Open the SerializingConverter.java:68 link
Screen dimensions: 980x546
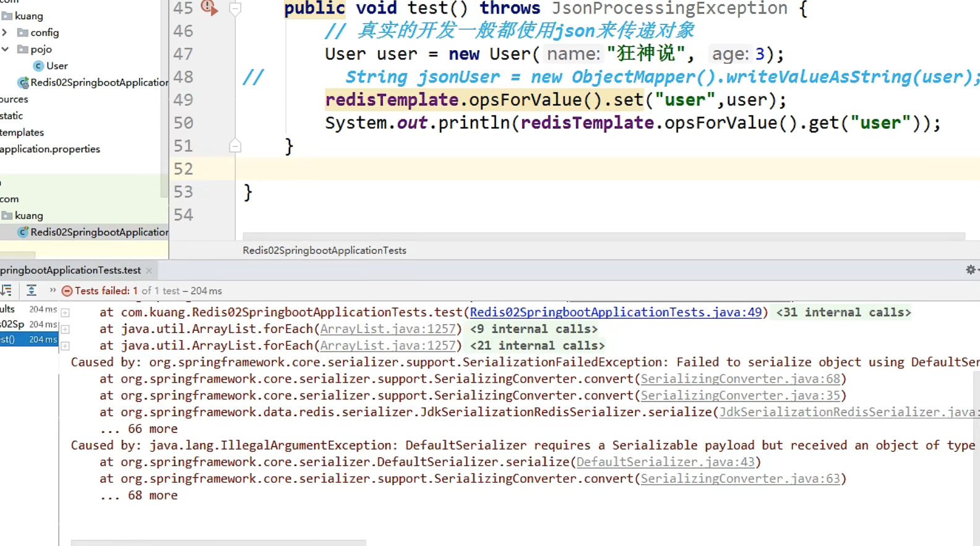(x=741, y=378)
